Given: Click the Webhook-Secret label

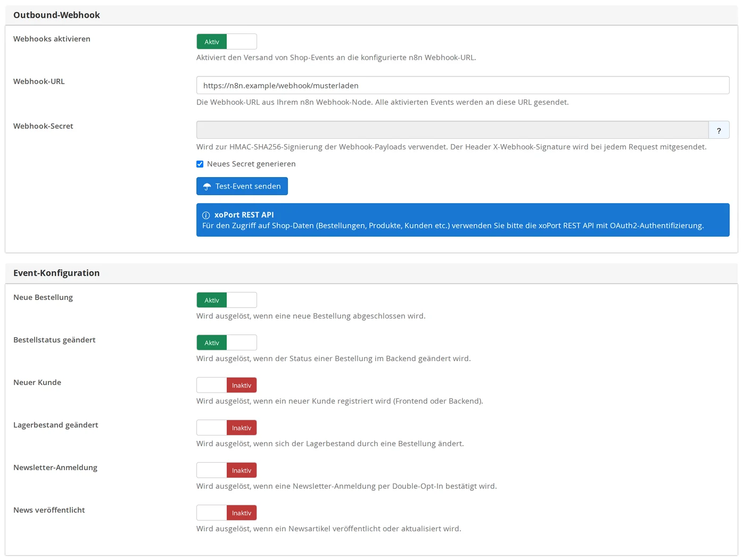Looking at the screenshot, I should tap(43, 126).
